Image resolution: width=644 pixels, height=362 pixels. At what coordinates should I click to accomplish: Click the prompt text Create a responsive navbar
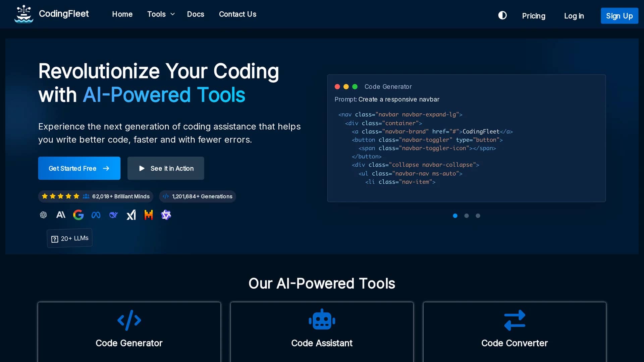pos(399,100)
